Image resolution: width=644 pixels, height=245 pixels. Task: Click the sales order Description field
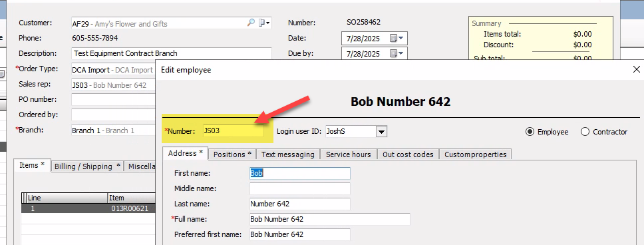[172, 53]
